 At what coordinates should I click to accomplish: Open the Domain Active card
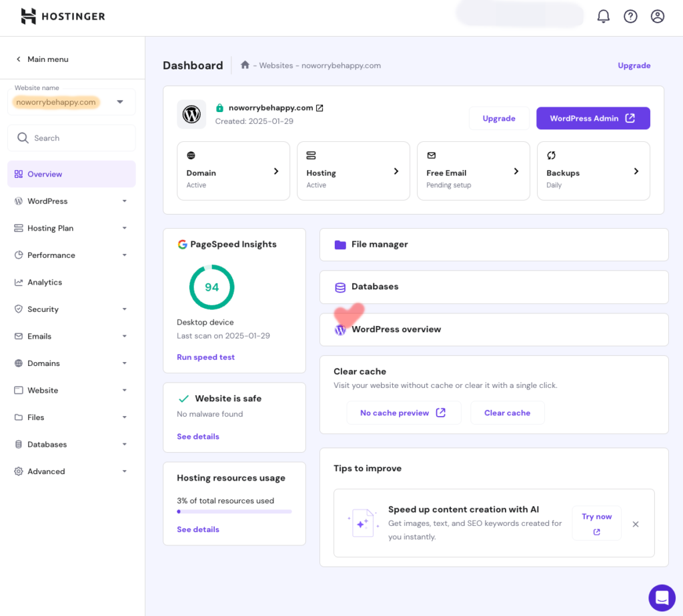point(233,171)
